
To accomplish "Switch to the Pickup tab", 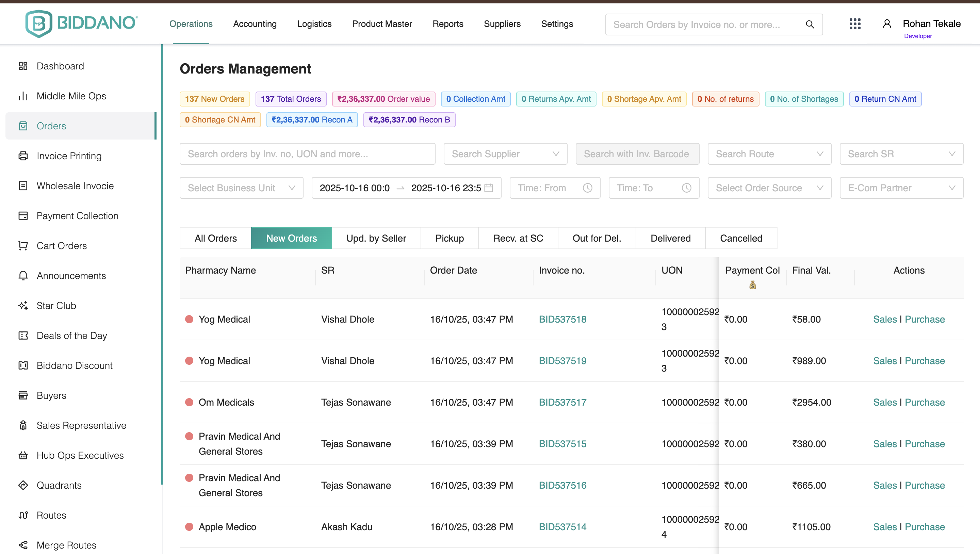I will (x=450, y=239).
